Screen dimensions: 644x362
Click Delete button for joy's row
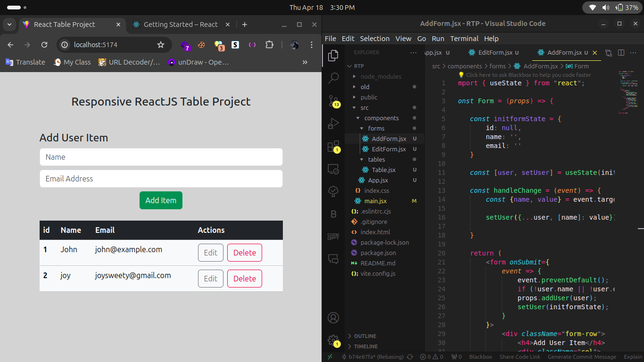pos(245,279)
